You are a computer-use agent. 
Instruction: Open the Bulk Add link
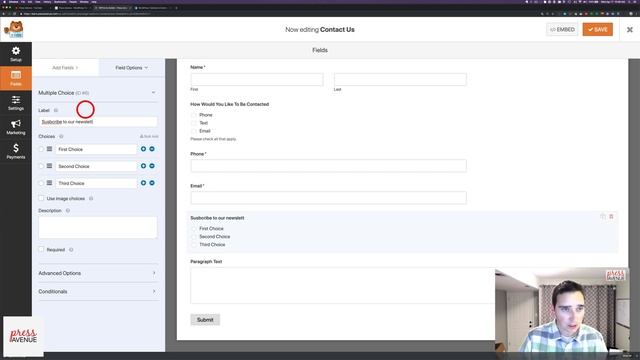[x=149, y=136]
